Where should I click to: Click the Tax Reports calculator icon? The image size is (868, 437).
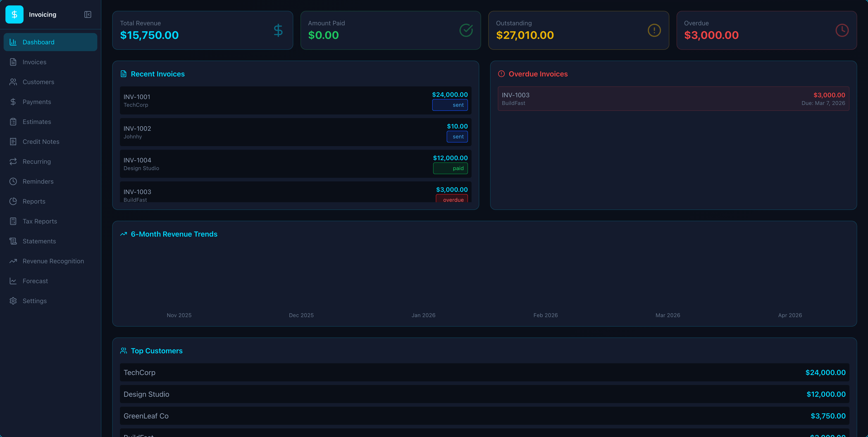[x=13, y=221]
